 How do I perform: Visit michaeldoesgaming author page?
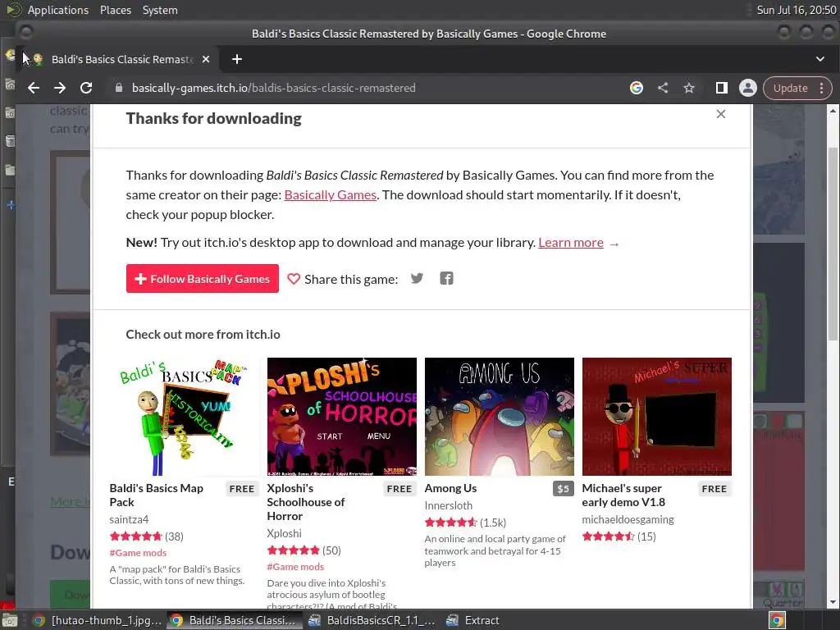(628, 519)
